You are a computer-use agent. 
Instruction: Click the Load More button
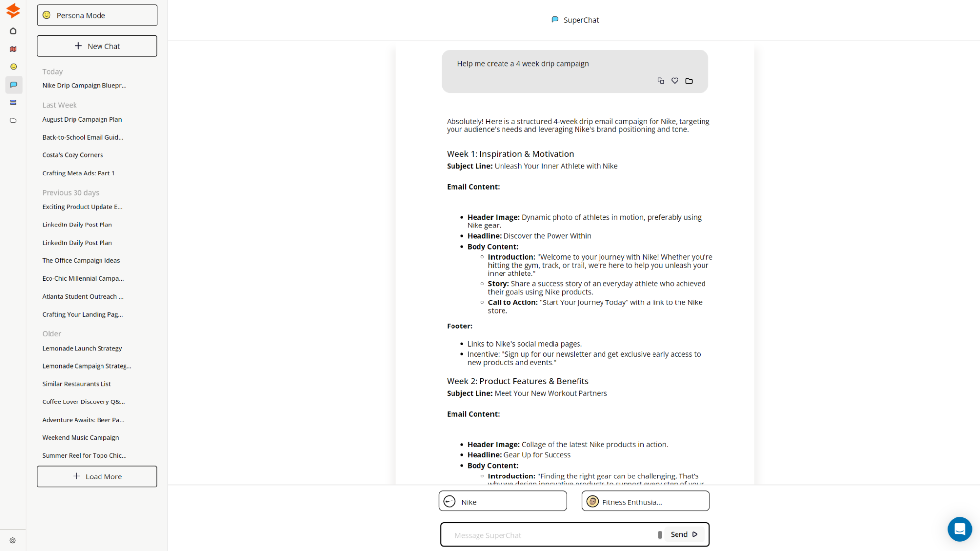point(97,476)
